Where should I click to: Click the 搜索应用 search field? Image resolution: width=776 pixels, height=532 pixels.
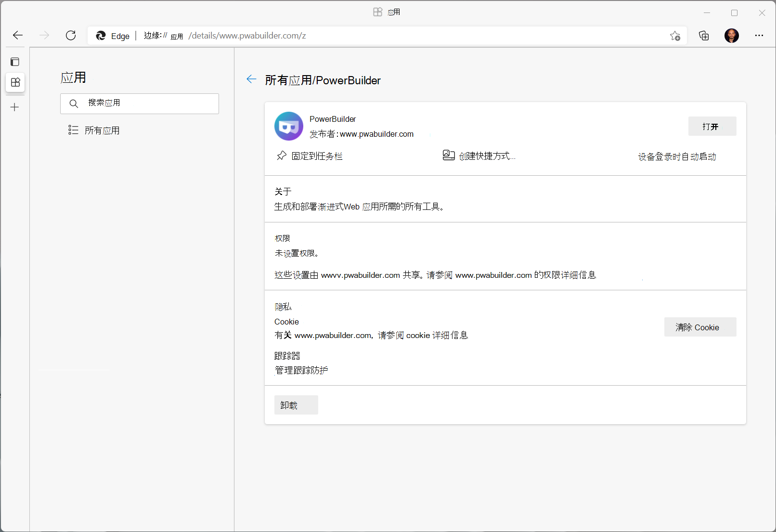coord(140,104)
